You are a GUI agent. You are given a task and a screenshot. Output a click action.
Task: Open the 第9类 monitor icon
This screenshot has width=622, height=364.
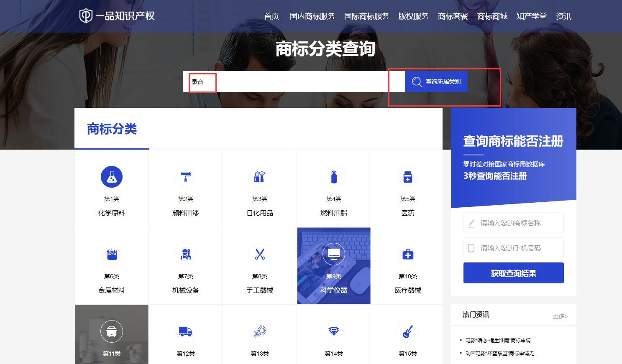[334, 254]
